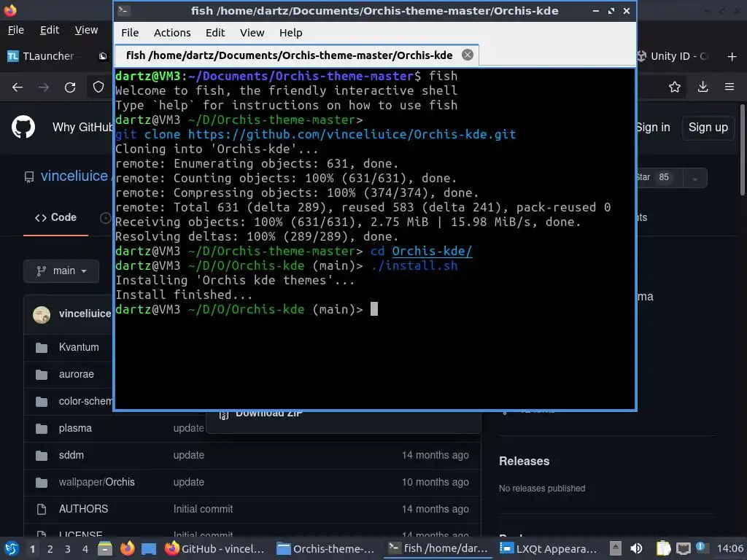
Task: Switch to virtual desktop 2 in taskbar
Action: [x=50, y=549]
